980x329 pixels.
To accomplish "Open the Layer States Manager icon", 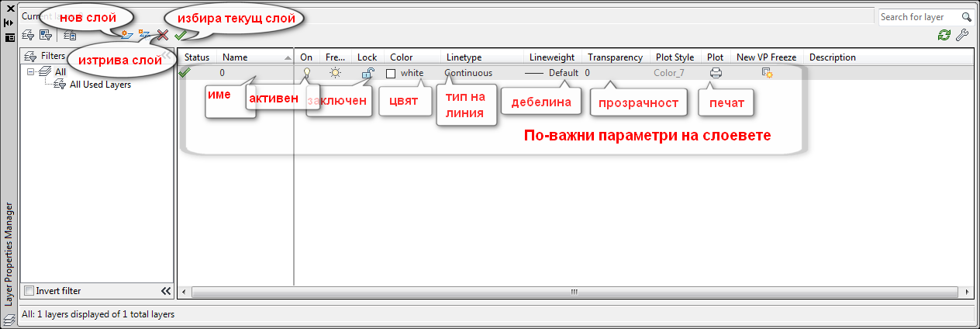I will point(70,35).
